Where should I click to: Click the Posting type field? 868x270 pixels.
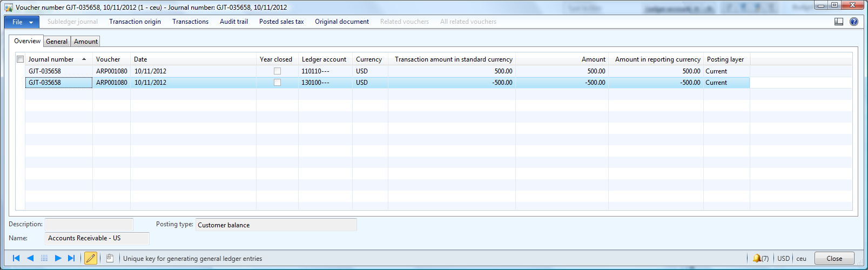tap(275, 225)
